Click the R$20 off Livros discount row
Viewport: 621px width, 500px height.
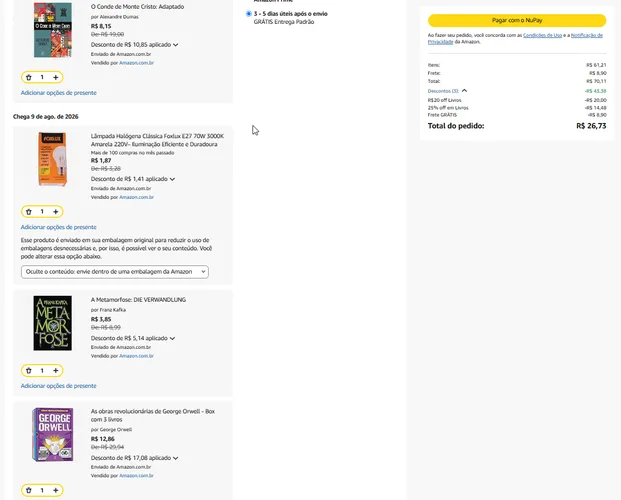[517, 100]
